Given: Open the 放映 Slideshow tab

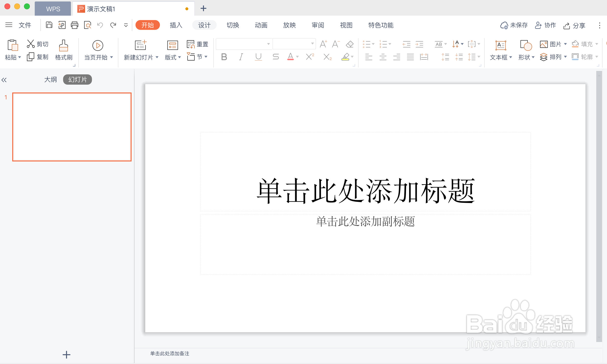Looking at the screenshot, I should click(289, 25).
